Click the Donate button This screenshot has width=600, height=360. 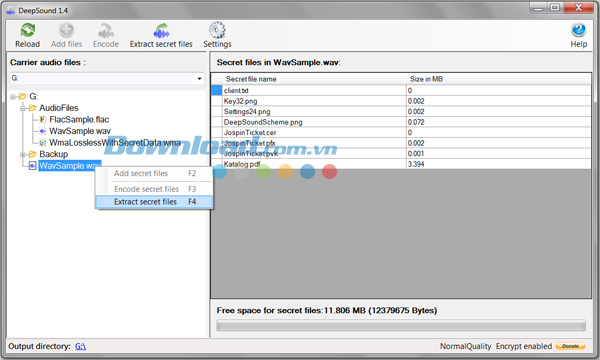(570, 346)
